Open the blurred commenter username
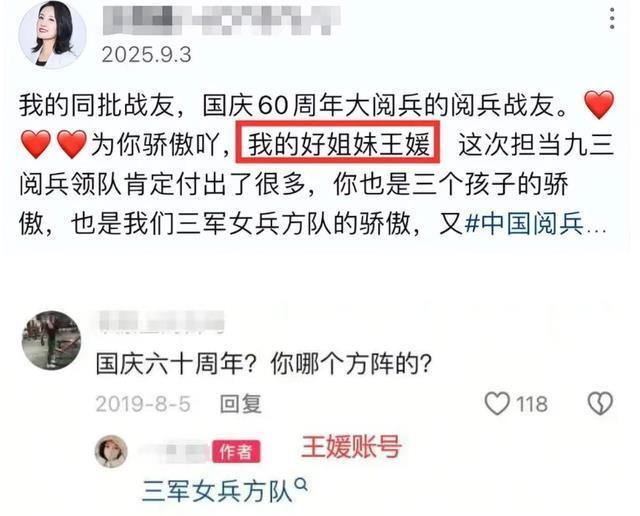Screen dimensions: 640x516 point(162,321)
